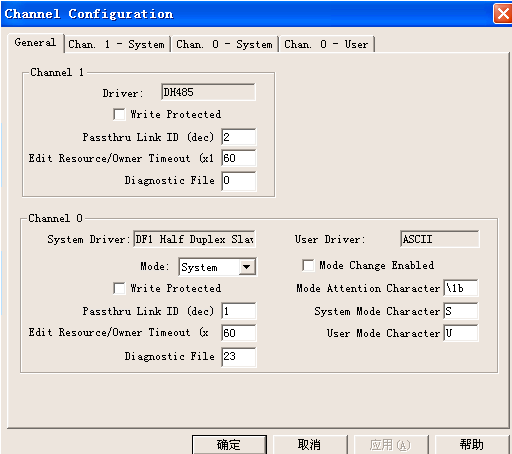512x454 pixels.
Task: Click the Mode Attention Character field
Action: point(461,288)
